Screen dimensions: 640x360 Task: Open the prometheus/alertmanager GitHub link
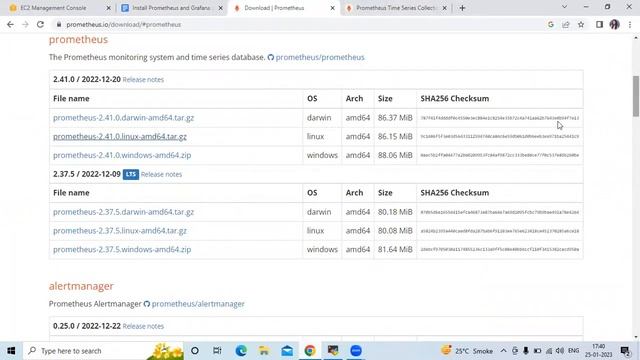[x=198, y=304]
